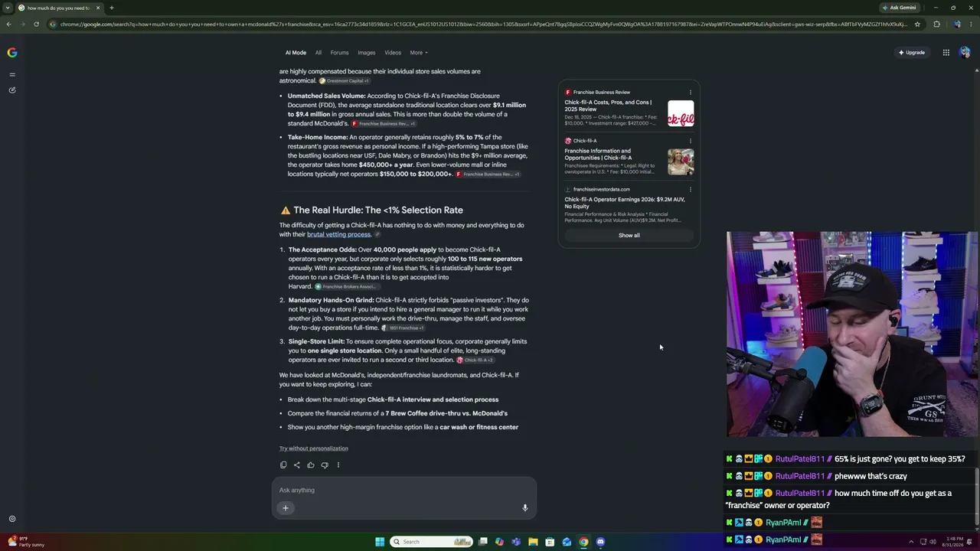This screenshot has width=980, height=551.
Task: Switch to the Images tab
Action: click(367, 53)
